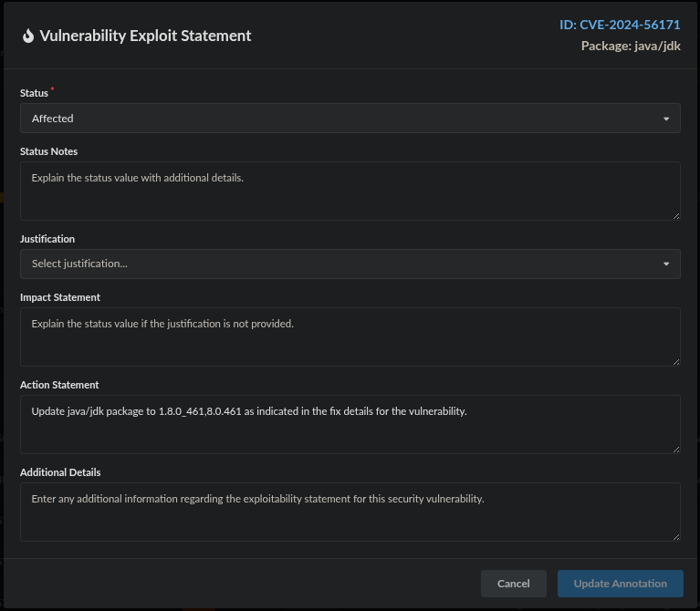Click into the Impact Statement text area

tap(350, 336)
